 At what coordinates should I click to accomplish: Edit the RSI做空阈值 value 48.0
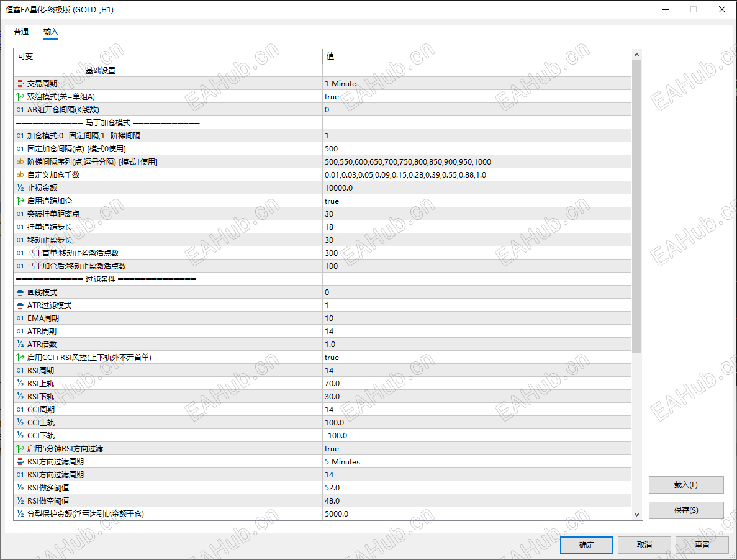point(477,501)
